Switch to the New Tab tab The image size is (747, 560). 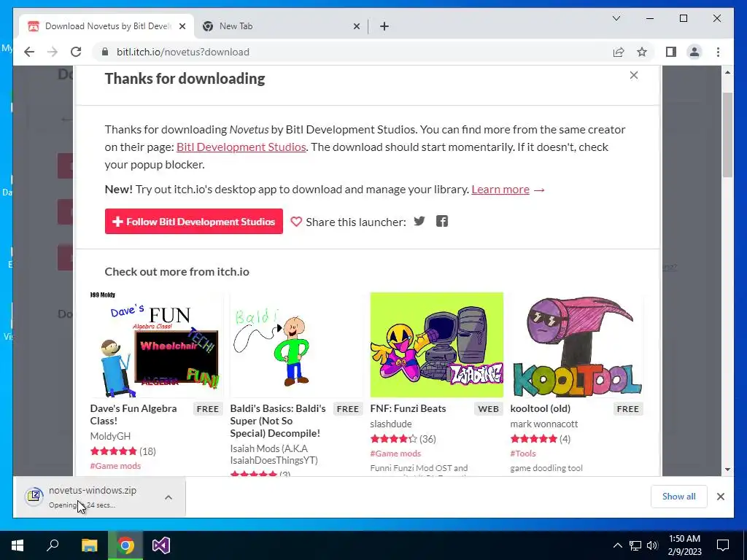point(281,27)
